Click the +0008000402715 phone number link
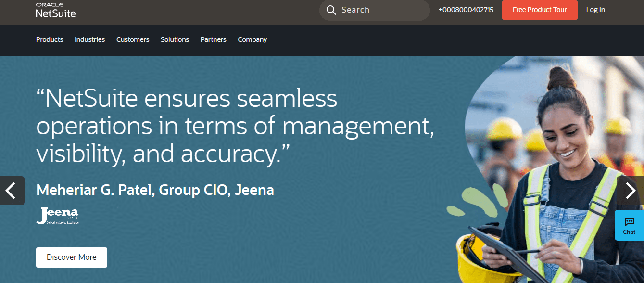The image size is (644, 283). [466, 10]
